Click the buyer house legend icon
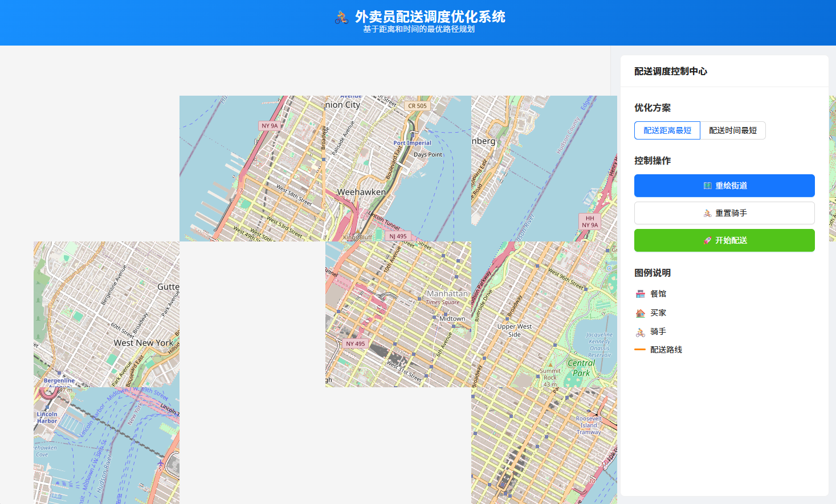Image resolution: width=836 pixels, height=504 pixels. click(641, 313)
